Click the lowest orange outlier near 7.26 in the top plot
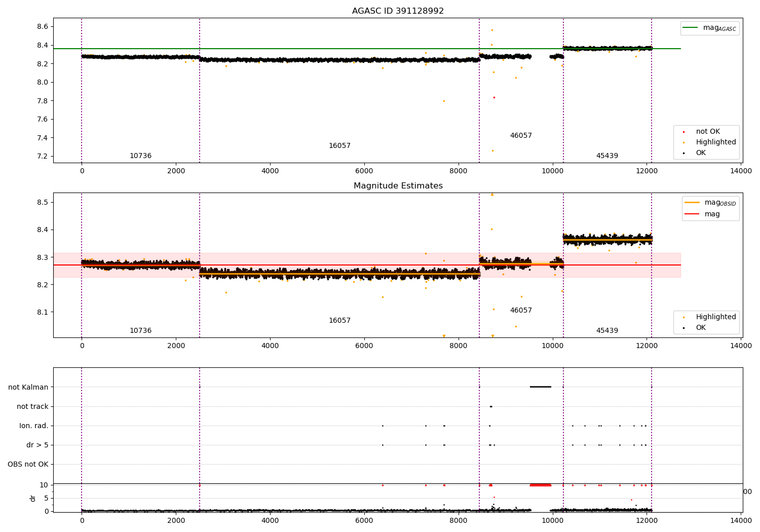The width and height of the screenshot is (760, 532). pos(492,150)
